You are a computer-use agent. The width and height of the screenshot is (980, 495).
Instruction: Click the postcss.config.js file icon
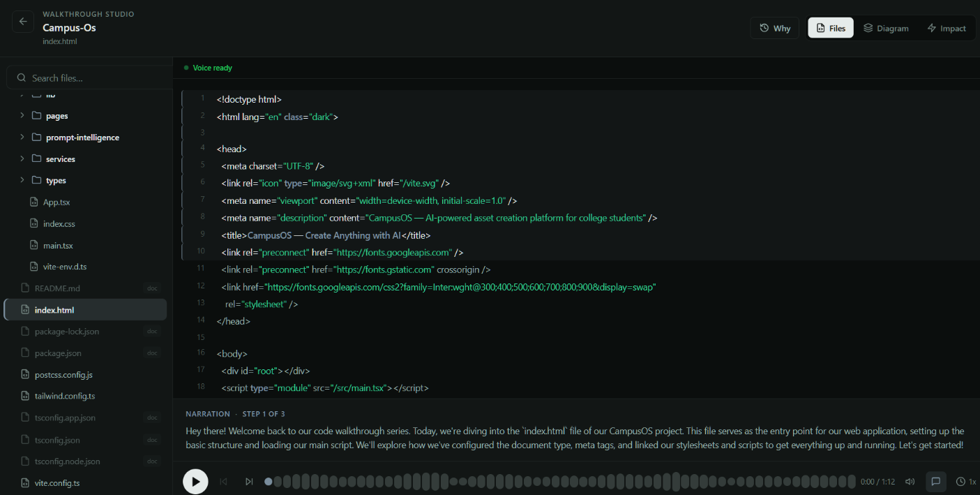coord(25,375)
